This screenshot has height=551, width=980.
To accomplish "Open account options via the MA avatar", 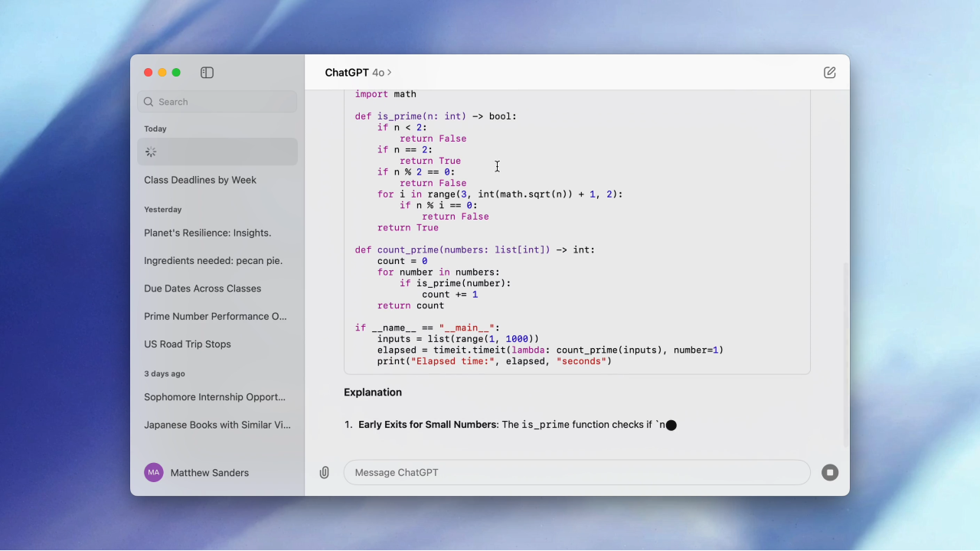I will click(153, 472).
